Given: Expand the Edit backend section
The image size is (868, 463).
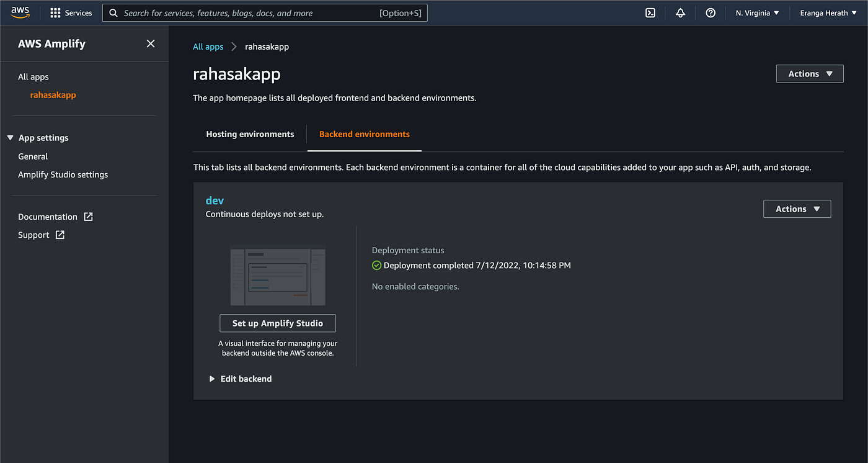Looking at the screenshot, I should click(241, 379).
